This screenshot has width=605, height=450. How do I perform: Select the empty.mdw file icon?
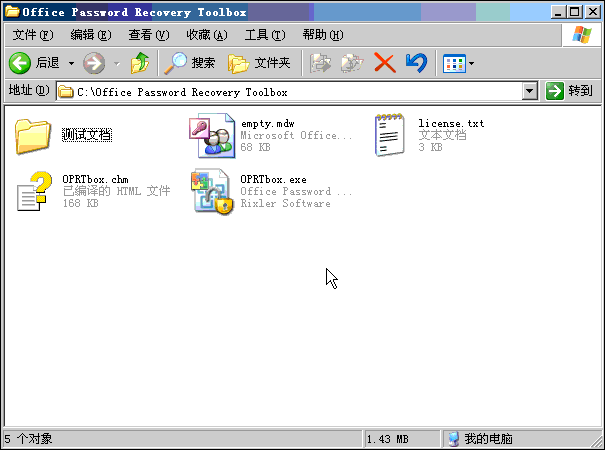[212, 135]
